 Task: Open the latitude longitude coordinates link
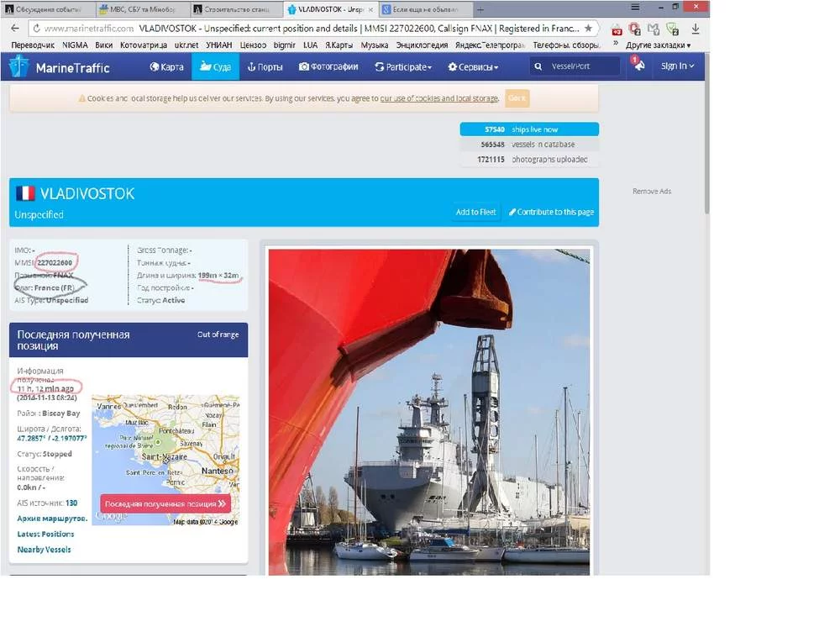pyautogui.click(x=52, y=439)
